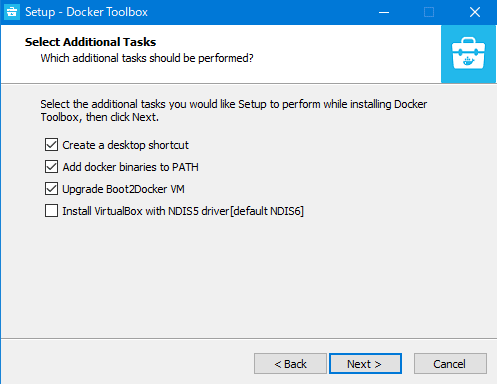Minimize the setup window

384,12
